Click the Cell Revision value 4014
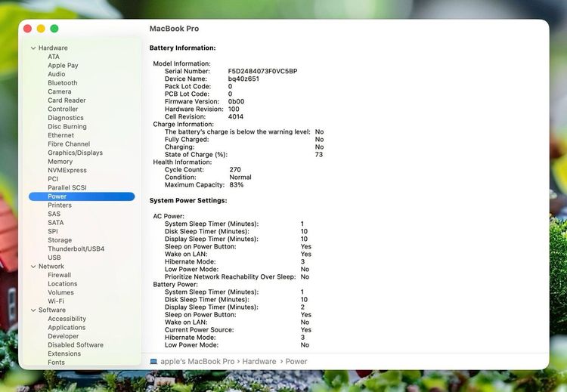The height and width of the screenshot is (392, 567). pos(236,117)
